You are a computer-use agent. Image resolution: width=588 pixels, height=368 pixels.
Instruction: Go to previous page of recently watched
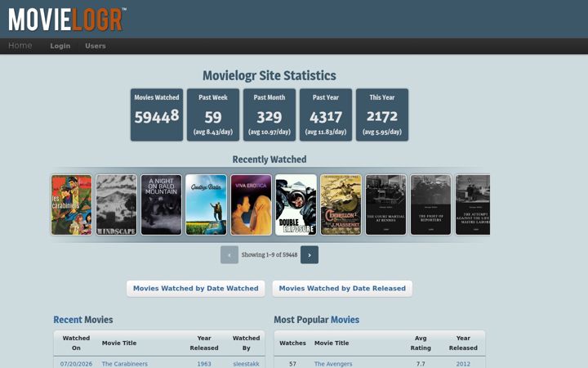(229, 255)
